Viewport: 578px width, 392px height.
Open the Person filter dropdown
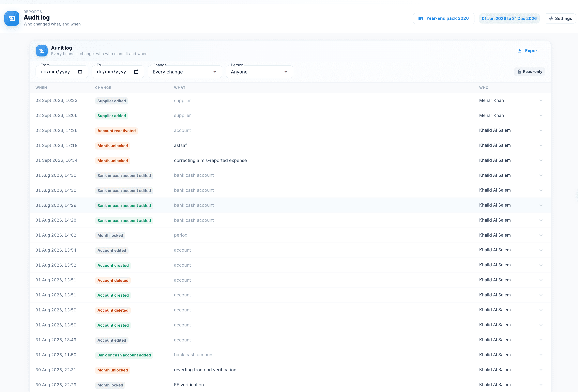259,72
